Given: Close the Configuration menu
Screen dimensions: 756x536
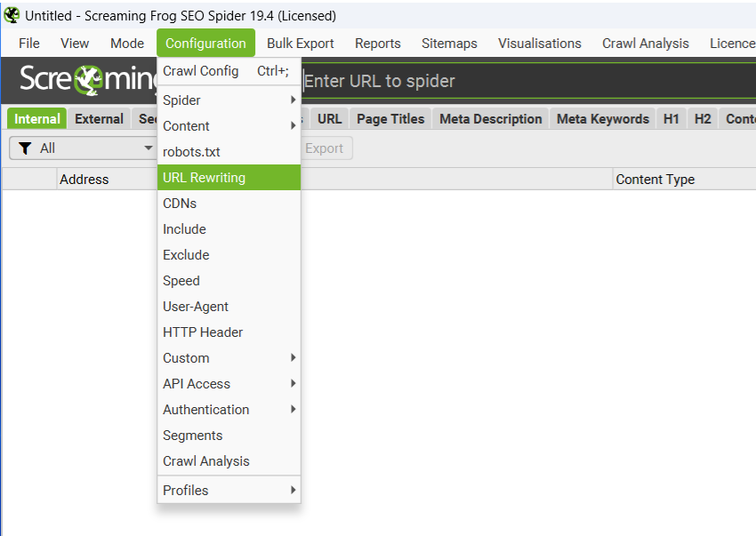Looking at the screenshot, I should pos(205,44).
